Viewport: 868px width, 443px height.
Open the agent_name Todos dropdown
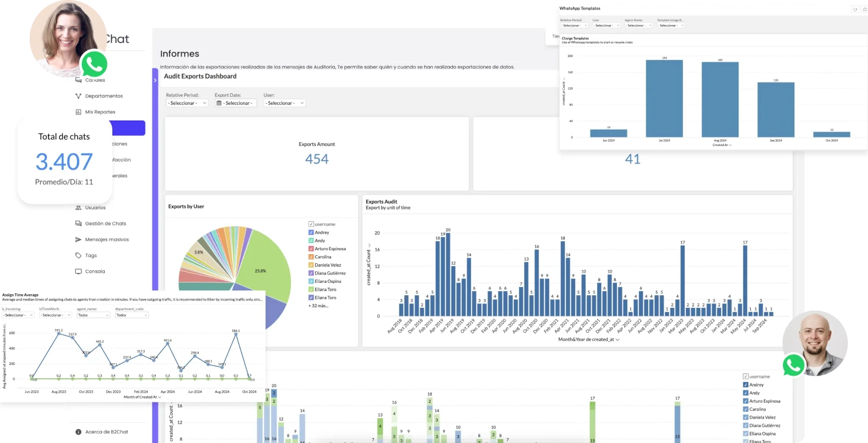click(x=93, y=315)
